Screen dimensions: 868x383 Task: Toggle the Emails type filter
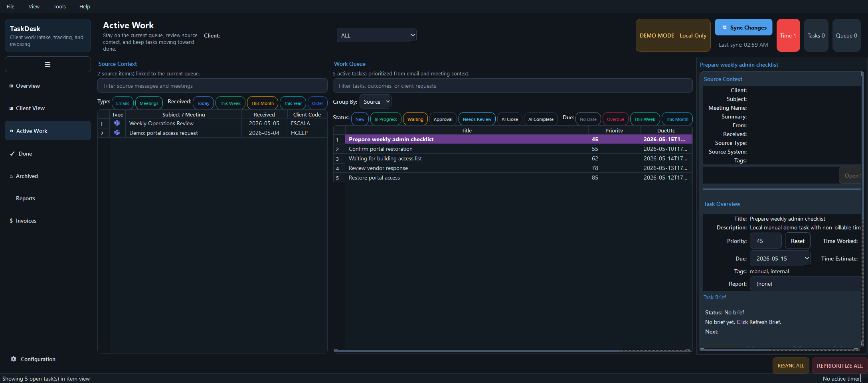(123, 103)
